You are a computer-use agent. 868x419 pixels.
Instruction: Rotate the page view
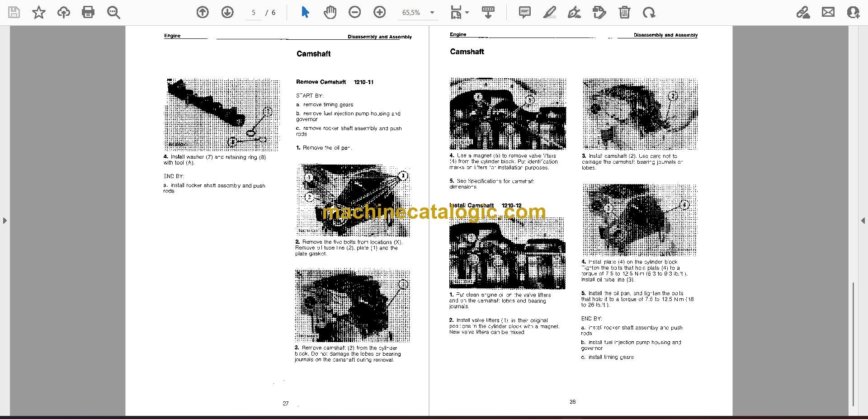coord(649,13)
